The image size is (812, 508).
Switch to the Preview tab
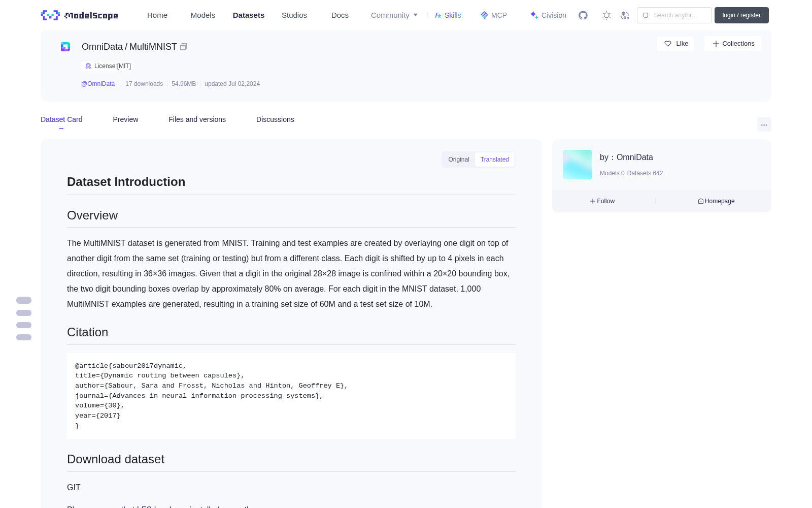pos(125,119)
